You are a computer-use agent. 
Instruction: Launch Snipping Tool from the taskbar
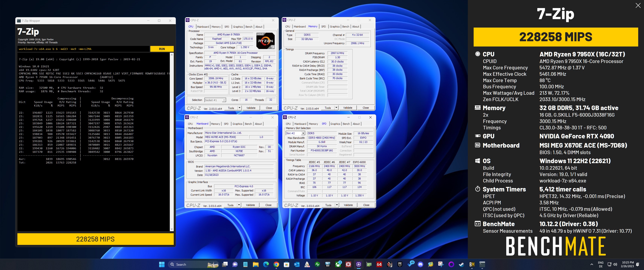[441, 264]
